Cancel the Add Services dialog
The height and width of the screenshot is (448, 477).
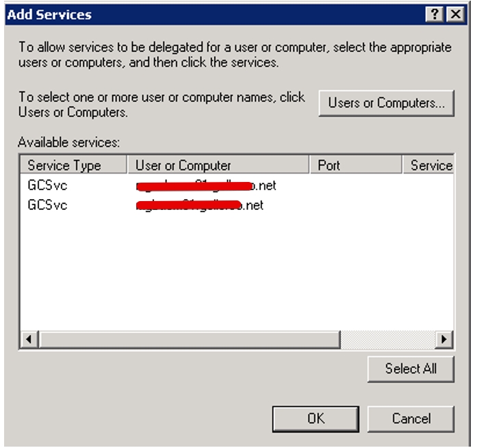[411, 419]
